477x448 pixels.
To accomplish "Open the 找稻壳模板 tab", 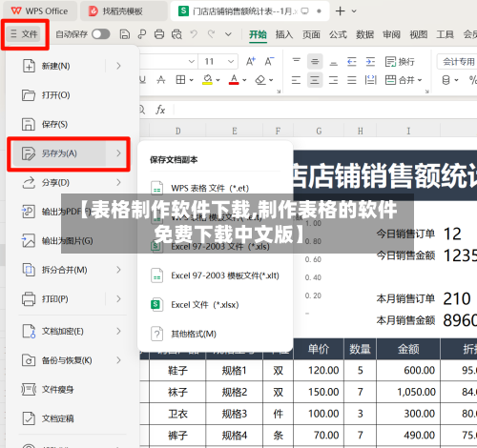I will click(123, 11).
